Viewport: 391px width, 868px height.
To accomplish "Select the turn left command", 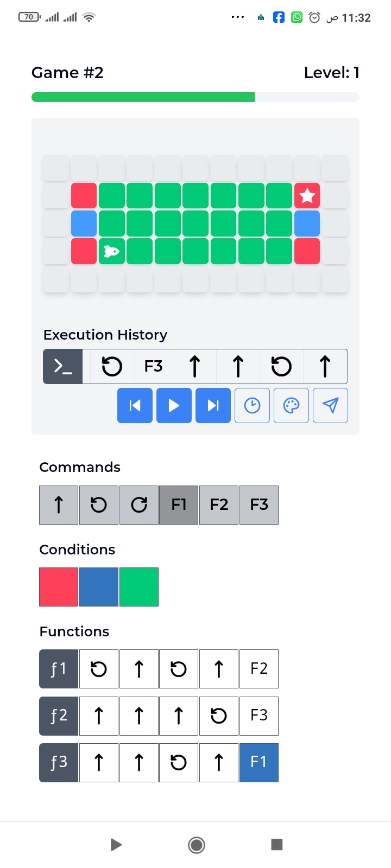I will click(x=99, y=505).
